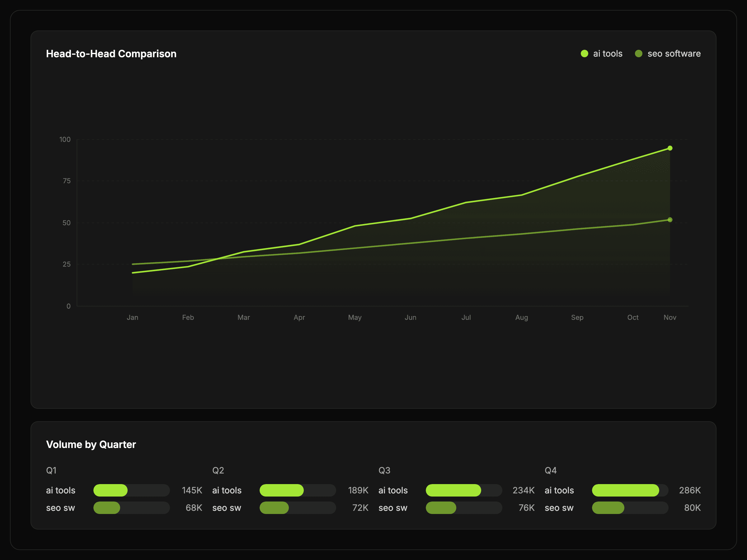Select Q3 ai tools 234K bar

(x=453, y=490)
